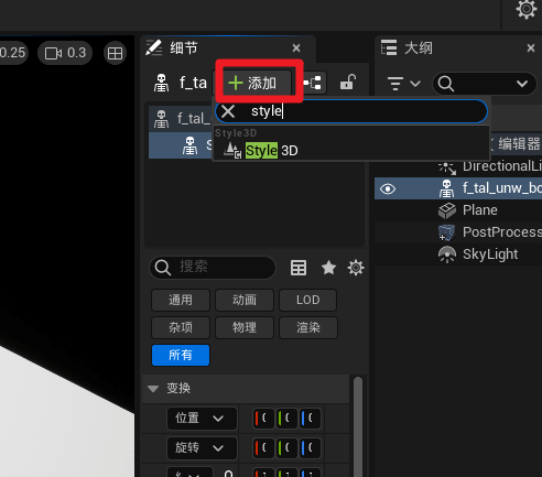Click the skeleton icon beside f_ta actor name
The width and height of the screenshot is (542, 477).
[161, 83]
